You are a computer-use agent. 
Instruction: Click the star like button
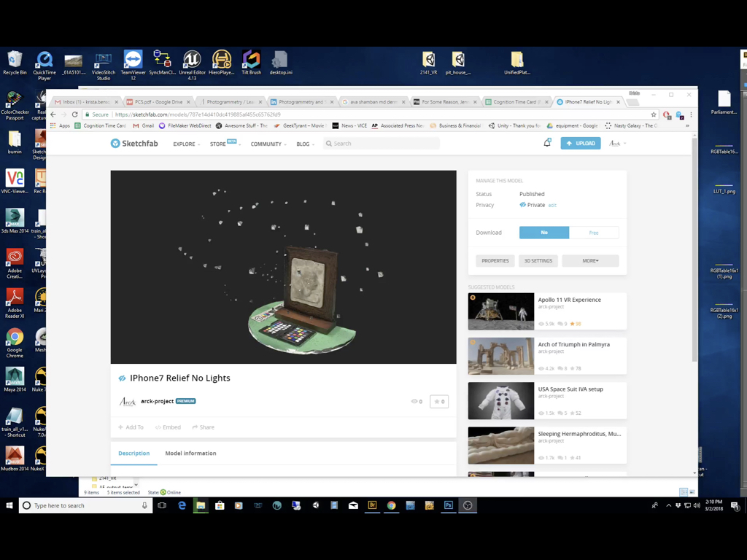click(x=438, y=402)
